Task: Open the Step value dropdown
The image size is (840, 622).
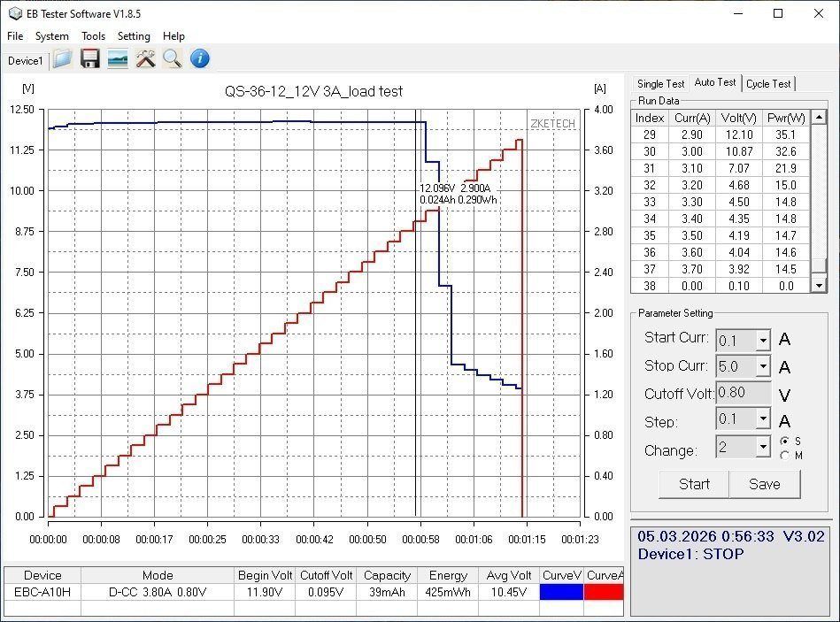Action: (x=762, y=419)
